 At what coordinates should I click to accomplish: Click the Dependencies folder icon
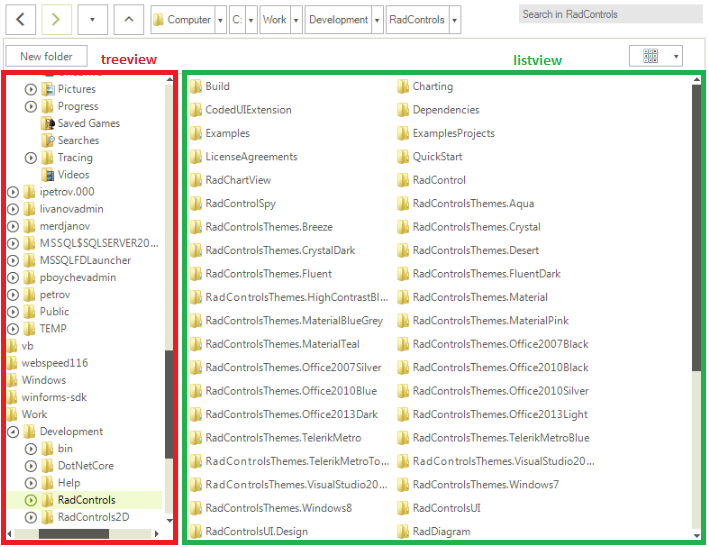[403, 110]
